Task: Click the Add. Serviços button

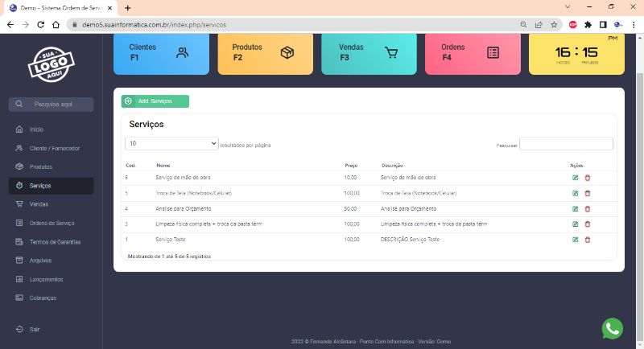Action: tap(155, 101)
